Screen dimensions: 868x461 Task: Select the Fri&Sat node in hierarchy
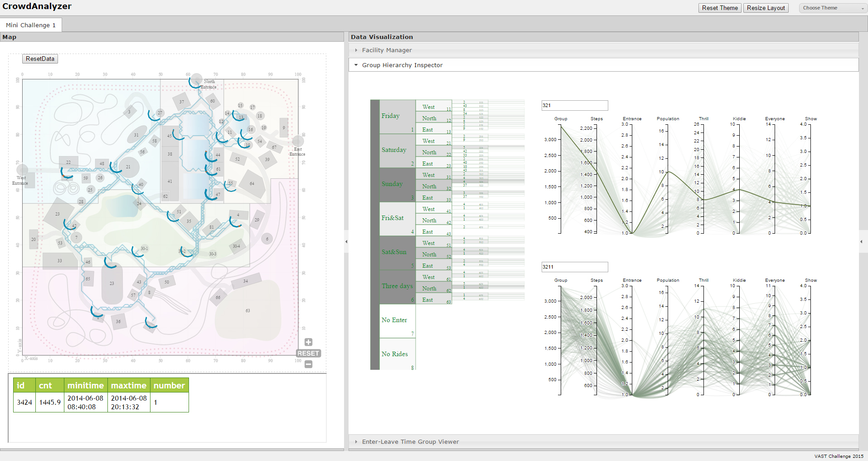[398, 219]
